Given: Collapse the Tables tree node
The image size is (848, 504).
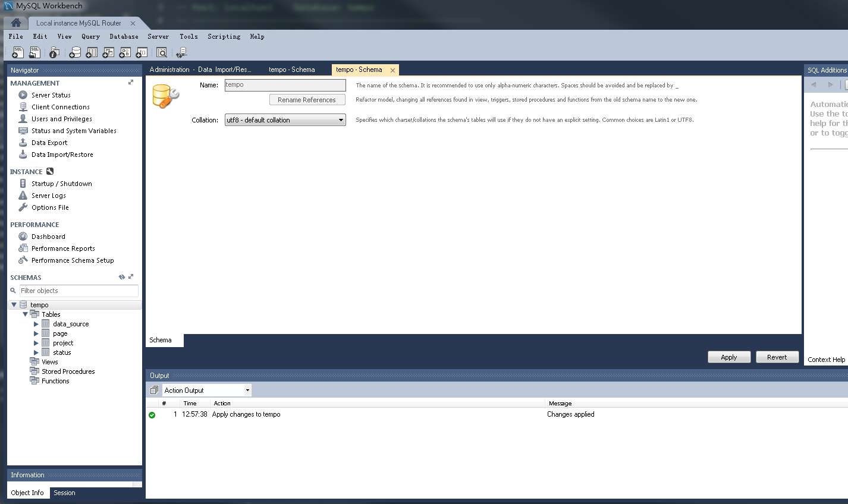Looking at the screenshot, I should [x=25, y=314].
